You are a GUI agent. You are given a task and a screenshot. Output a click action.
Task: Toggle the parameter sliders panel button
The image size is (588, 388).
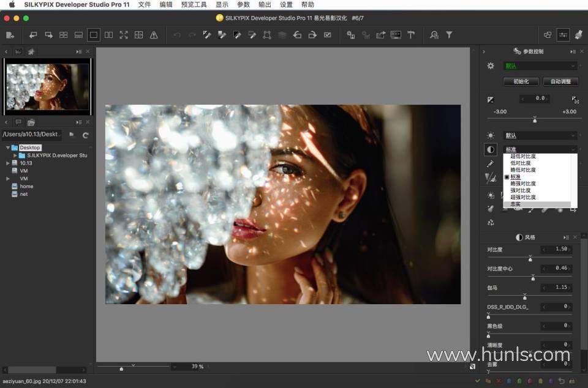(x=563, y=35)
